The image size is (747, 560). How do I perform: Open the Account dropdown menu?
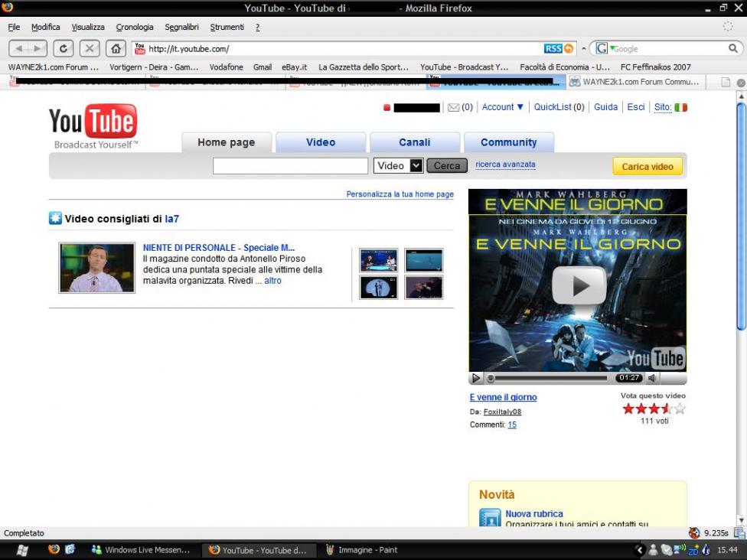[x=502, y=107]
